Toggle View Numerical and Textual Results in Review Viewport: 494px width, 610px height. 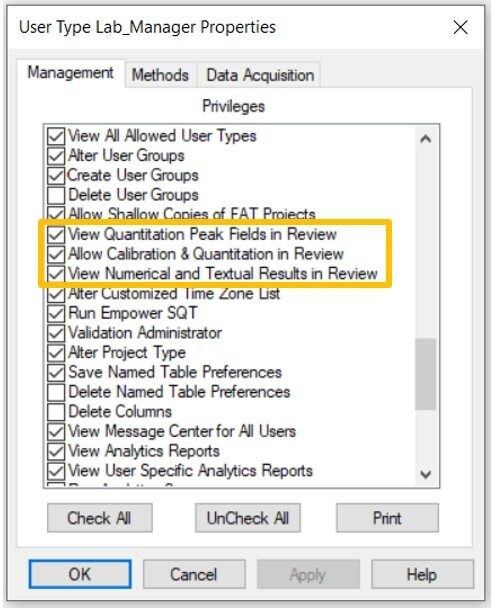56,274
